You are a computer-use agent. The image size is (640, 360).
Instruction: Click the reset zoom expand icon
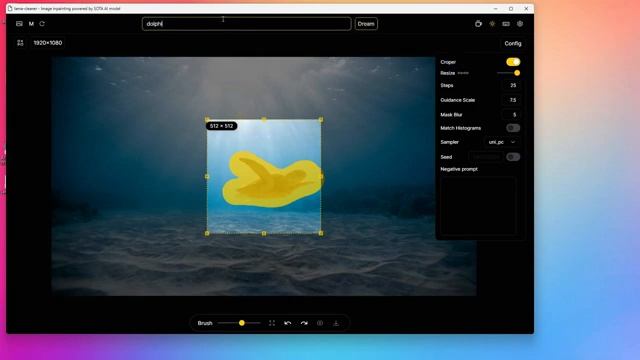pyautogui.click(x=272, y=323)
